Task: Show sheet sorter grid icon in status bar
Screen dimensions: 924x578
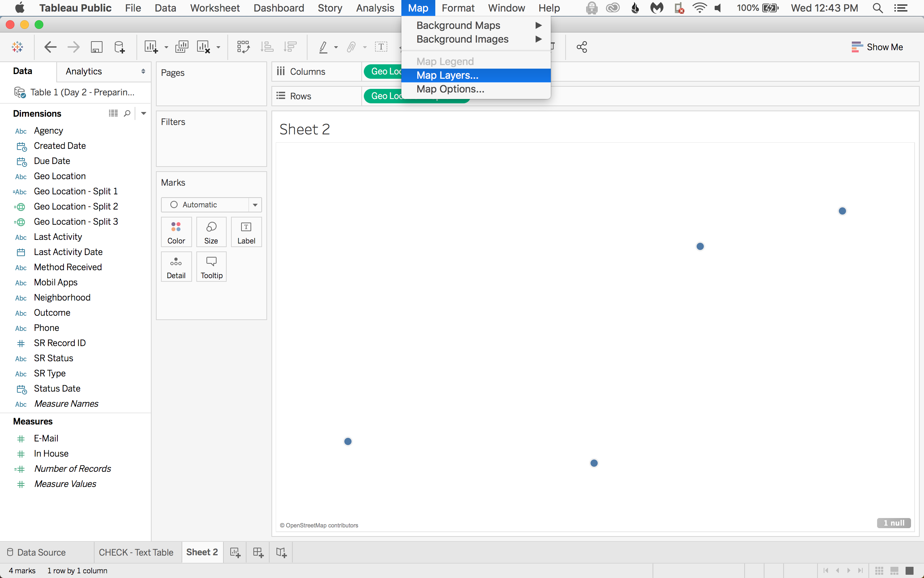Action: (x=879, y=570)
